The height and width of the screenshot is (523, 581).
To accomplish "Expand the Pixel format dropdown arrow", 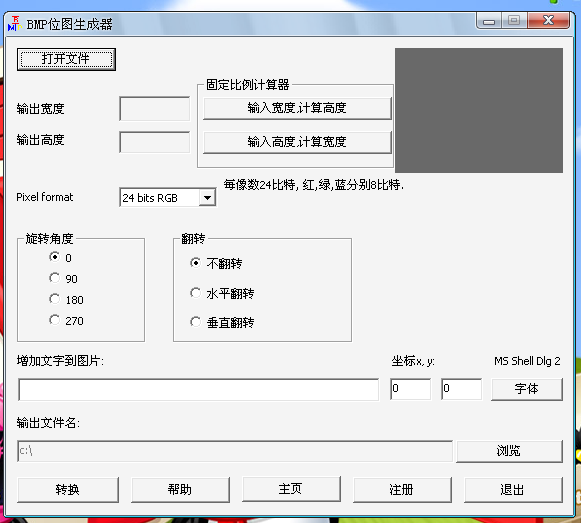I will click(x=207, y=198).
